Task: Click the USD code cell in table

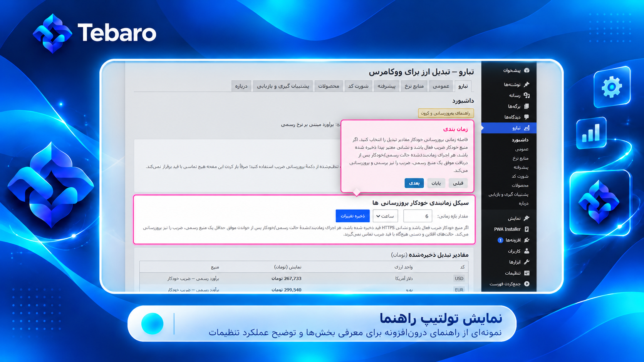Action: (459, 279)
